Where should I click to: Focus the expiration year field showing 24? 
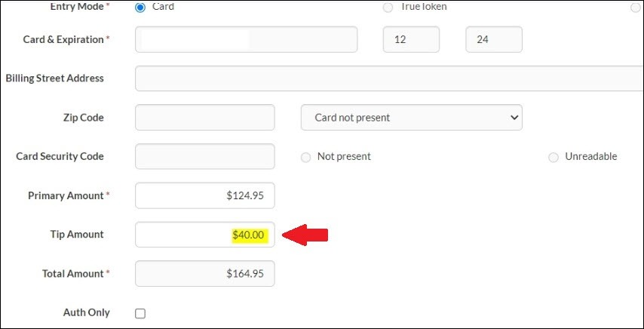(x=494, y=40)
